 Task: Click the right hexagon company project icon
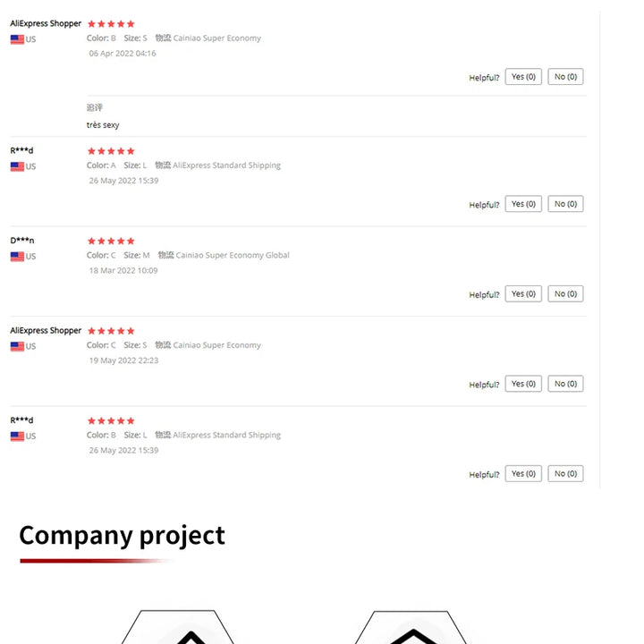click(x=411, y=627)
